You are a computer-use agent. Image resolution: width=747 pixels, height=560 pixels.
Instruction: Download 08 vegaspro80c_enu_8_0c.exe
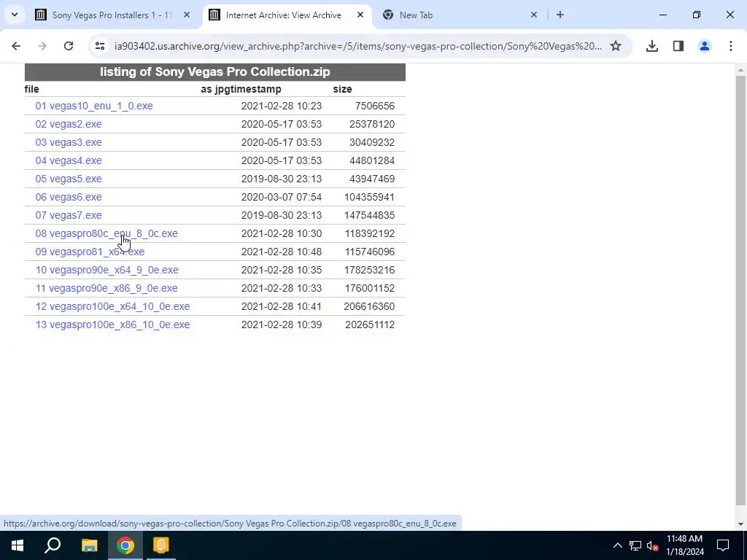point(107,233)
